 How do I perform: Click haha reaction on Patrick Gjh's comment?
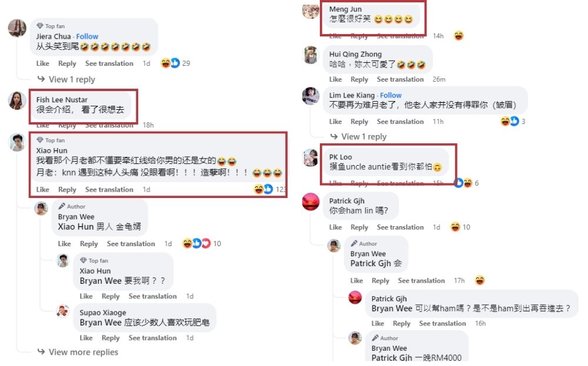tap(455, 227)
